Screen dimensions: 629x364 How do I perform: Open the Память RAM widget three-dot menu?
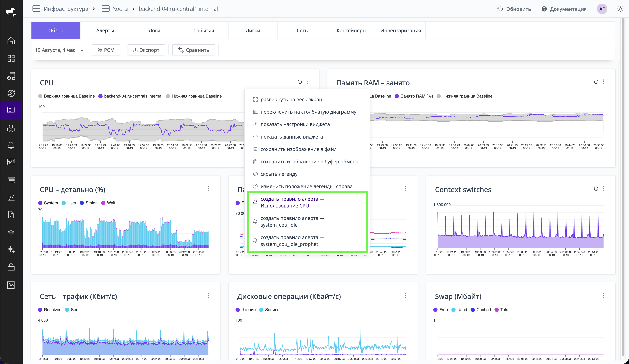click(x=603, y=82)
